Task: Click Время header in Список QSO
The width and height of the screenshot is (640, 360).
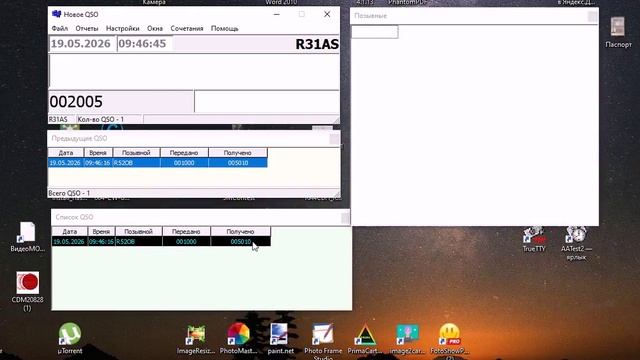Action: pyautogui.click(x=101, y=231)
